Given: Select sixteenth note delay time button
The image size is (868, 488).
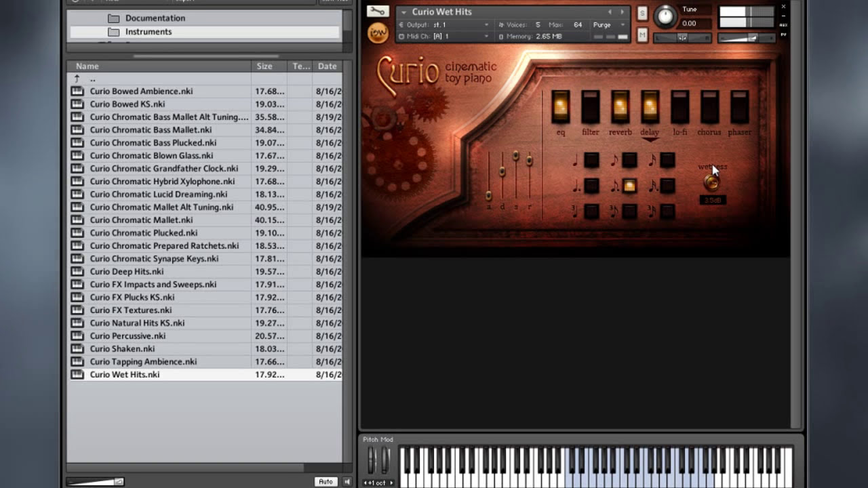Looking at the screenshot, I should (x=667, y=160).
